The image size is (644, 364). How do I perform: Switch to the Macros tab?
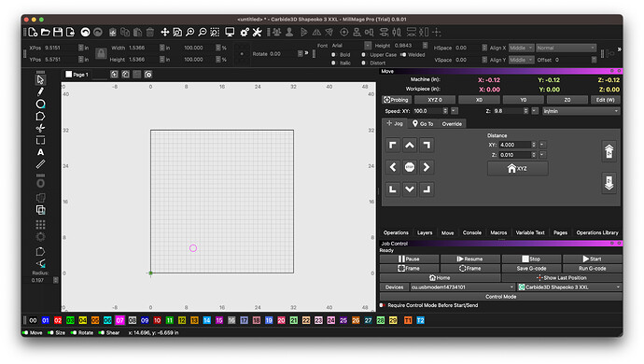[498, 232]
